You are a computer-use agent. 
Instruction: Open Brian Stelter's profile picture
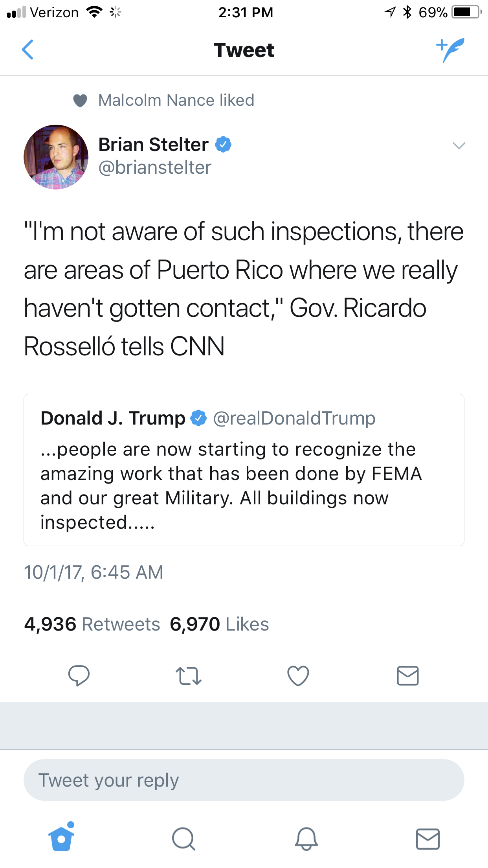[56, 157]
